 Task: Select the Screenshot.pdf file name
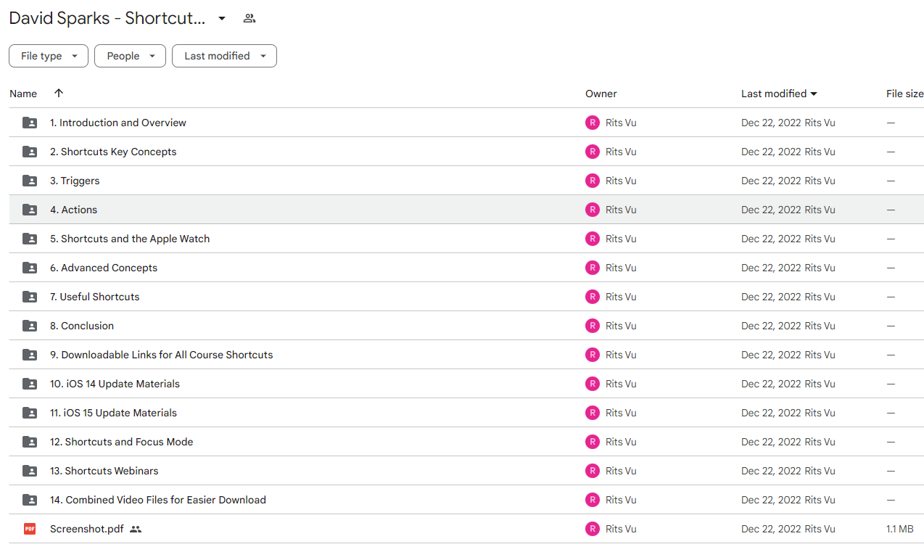click(87, 529)
